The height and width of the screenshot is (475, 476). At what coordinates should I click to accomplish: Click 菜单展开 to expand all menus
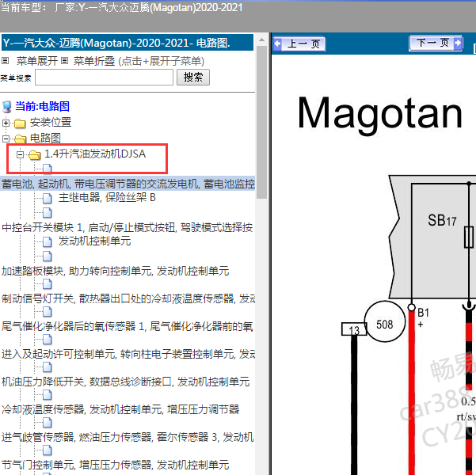(x=36, y=61)
